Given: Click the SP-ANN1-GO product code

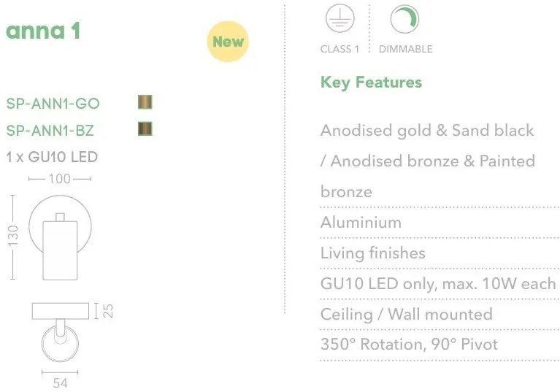Looking at the screenshot, I should click(53, 104).
